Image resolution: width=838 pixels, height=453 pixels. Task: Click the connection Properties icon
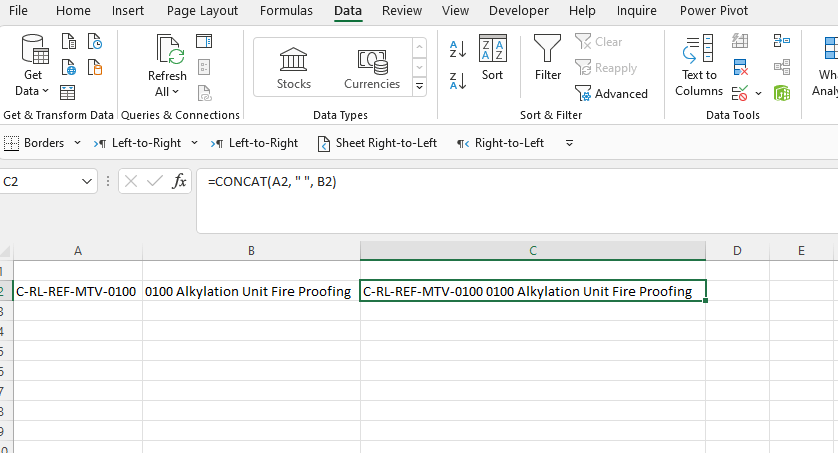204,67
